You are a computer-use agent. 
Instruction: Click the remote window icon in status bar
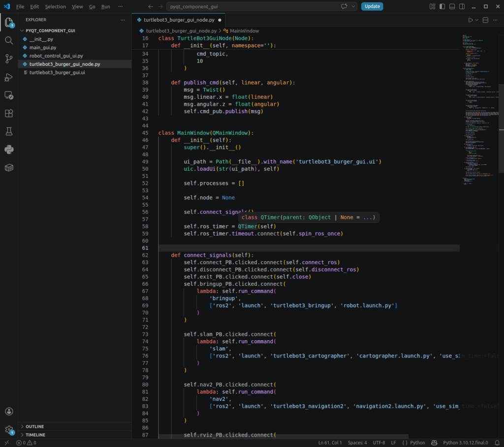point(7,443)
